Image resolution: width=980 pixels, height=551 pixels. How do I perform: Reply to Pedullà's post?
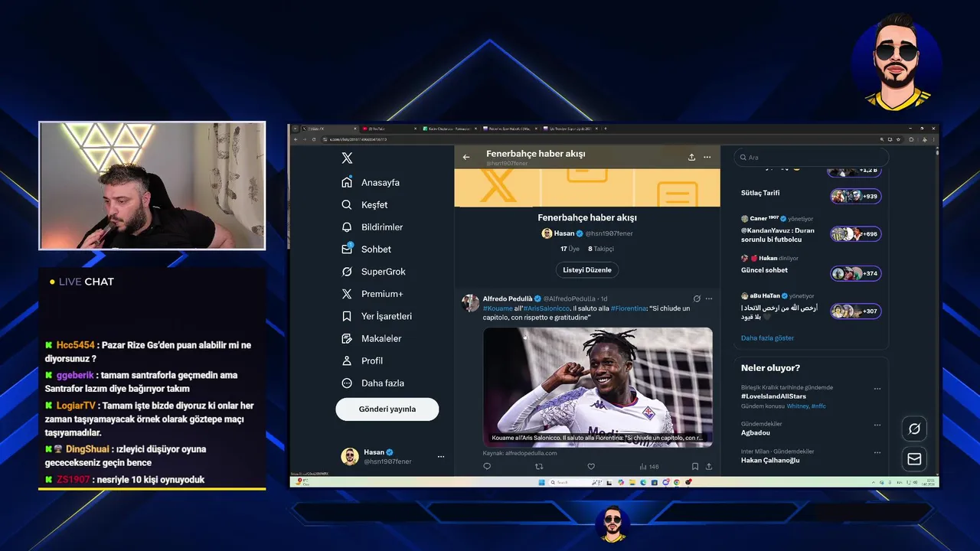point(487,466)
